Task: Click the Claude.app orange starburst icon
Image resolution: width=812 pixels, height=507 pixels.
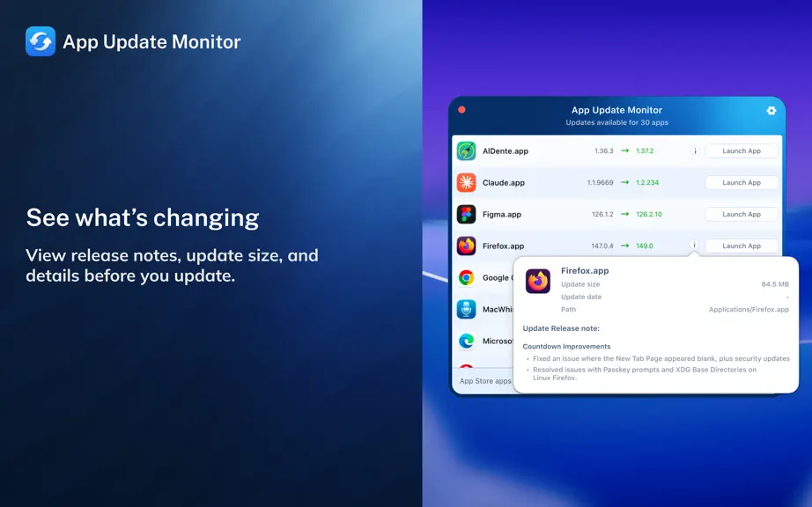Action: point(466,182)
